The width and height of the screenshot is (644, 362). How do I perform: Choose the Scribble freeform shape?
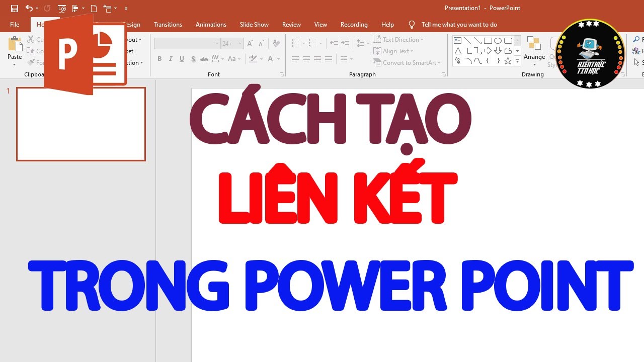[457, 61]
